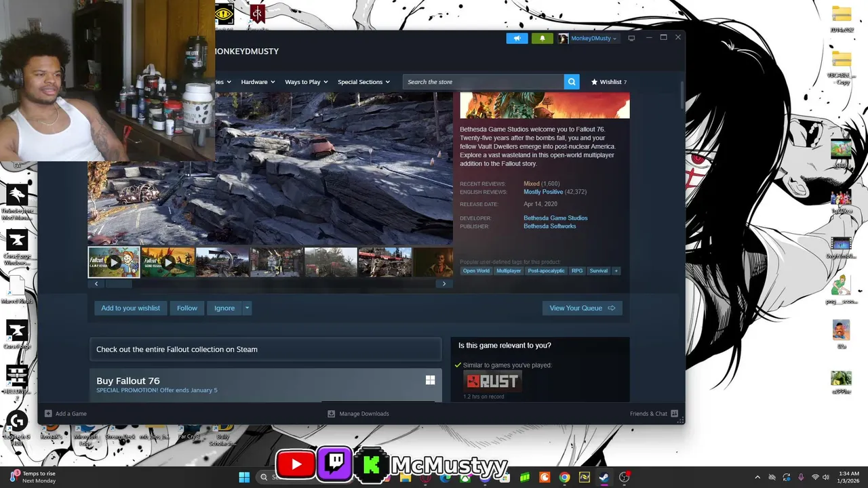The height and width of the screenshot is (488, 868).
Task: Click the Mostly Positive reviews link
Action: (543, 192)
